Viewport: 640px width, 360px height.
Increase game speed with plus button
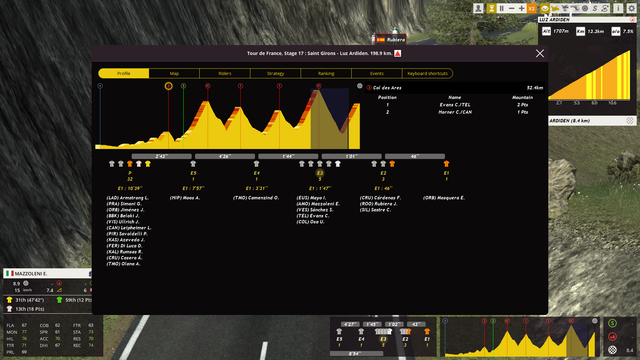[x=521, y=8]
